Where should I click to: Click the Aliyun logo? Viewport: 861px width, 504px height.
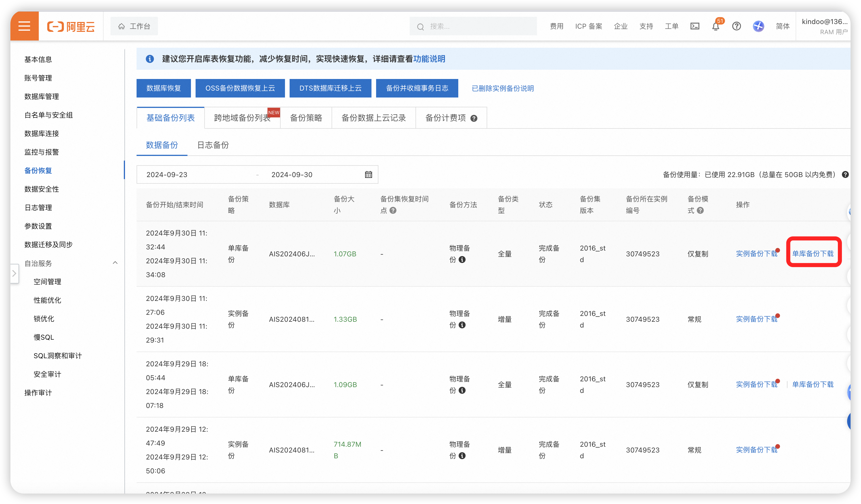pyautogui.click(x=71, y=26)
